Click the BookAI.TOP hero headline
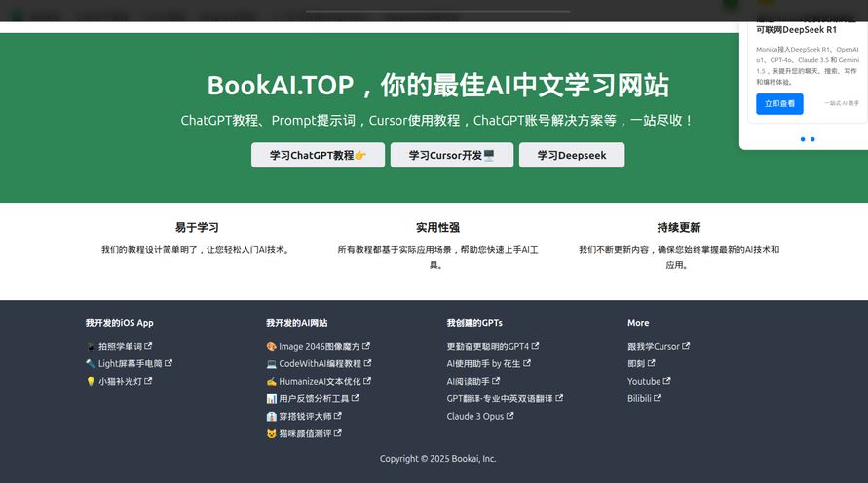Screen dimensions: 868x483 pos(437,85)
